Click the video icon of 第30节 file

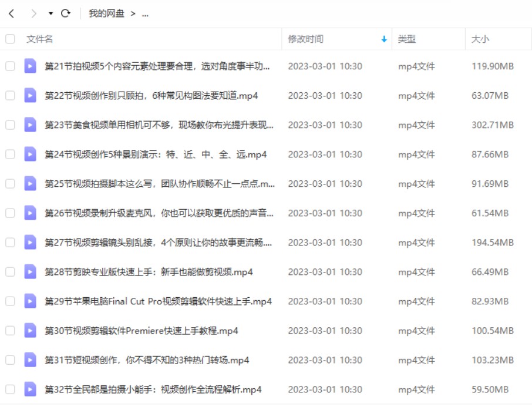[30, 330]
